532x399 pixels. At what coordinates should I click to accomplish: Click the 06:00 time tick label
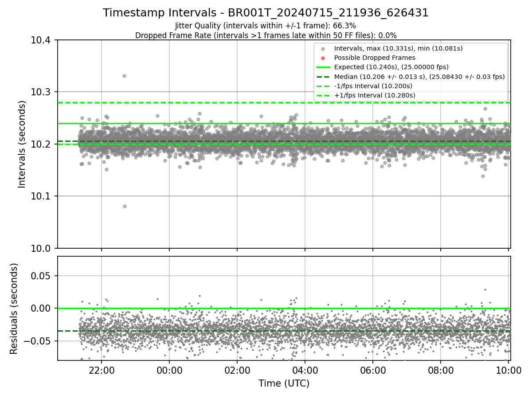point(373,370)
